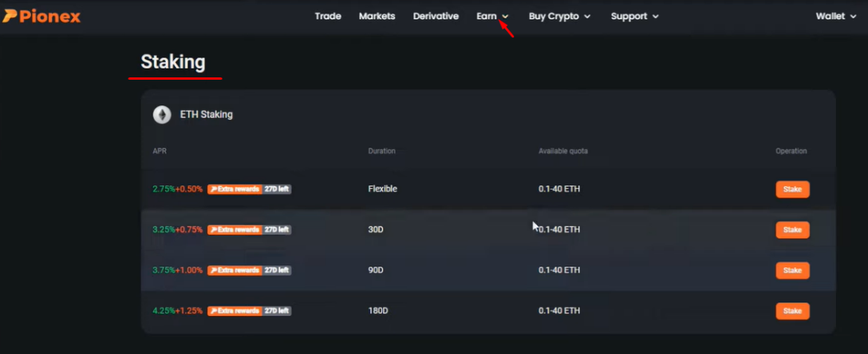Click the 27D left tag on Flexible row
Viewport: 868px width, 354px height.
277,189
